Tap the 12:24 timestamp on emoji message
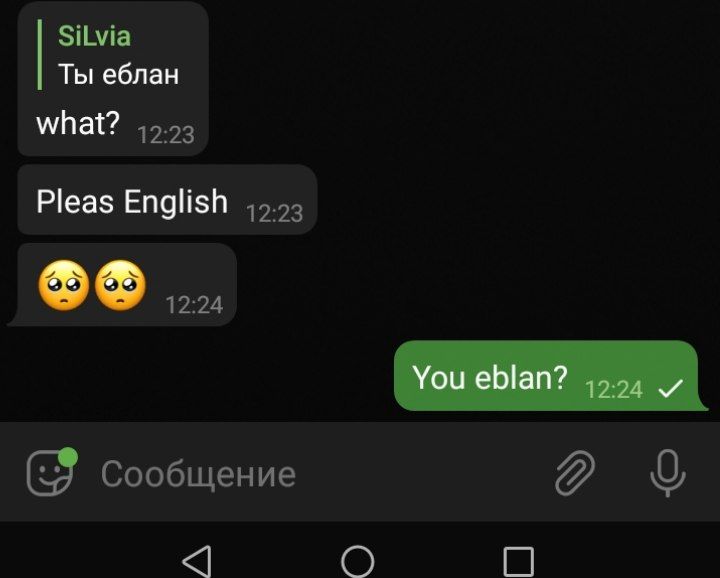 pyautogui.click(x=194, y=305)
